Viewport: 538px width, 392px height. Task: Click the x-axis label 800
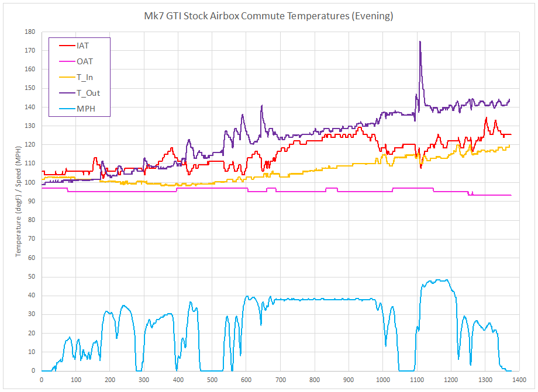pos(315,380)
